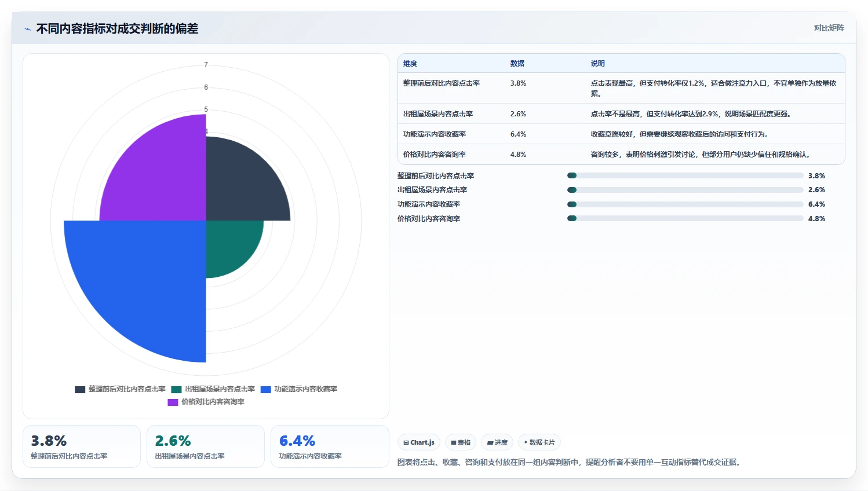The image size is (868, 491).
Task: Click the description starting 咨询较多
Action: (x=701, y=155)
